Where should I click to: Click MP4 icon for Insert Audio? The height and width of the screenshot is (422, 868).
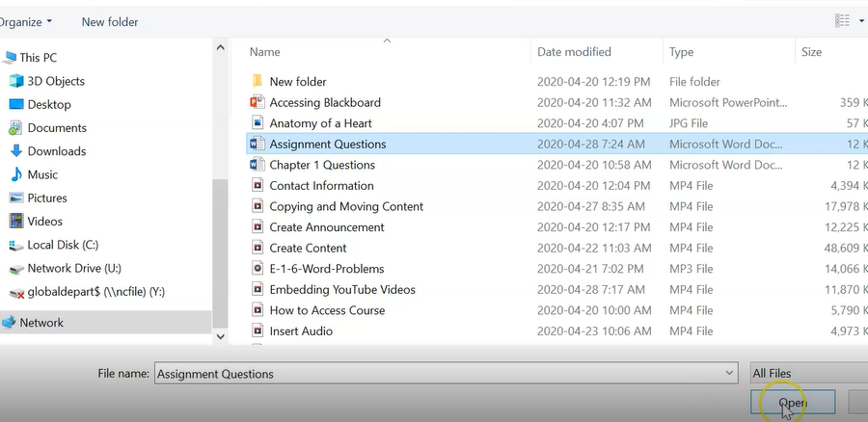click(257, 330)
